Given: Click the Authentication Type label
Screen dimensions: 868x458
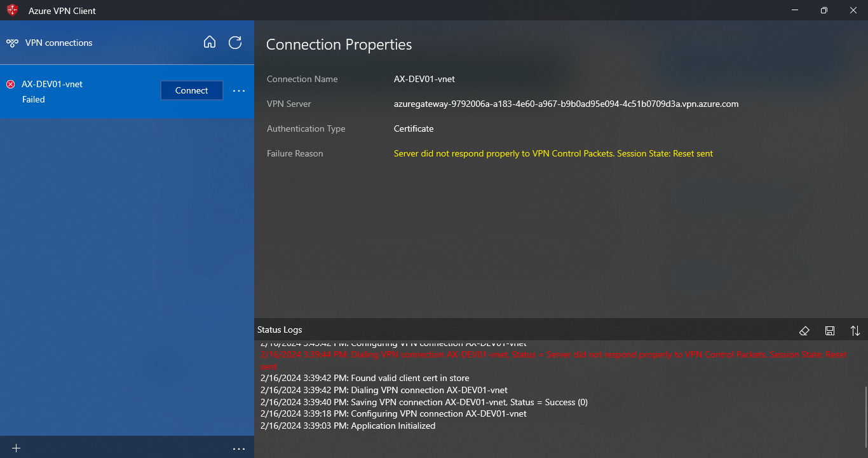Looking at the screenshot, I should pyautogui.click(x=306, y=128).
